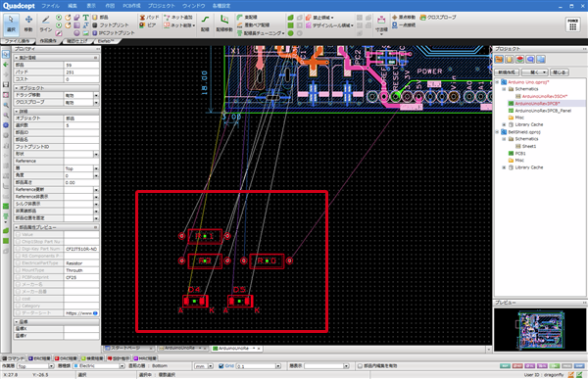The image size is (588, 379).
Task: Check the Value attribute preview checkbox
Action: tap(18, 235)
